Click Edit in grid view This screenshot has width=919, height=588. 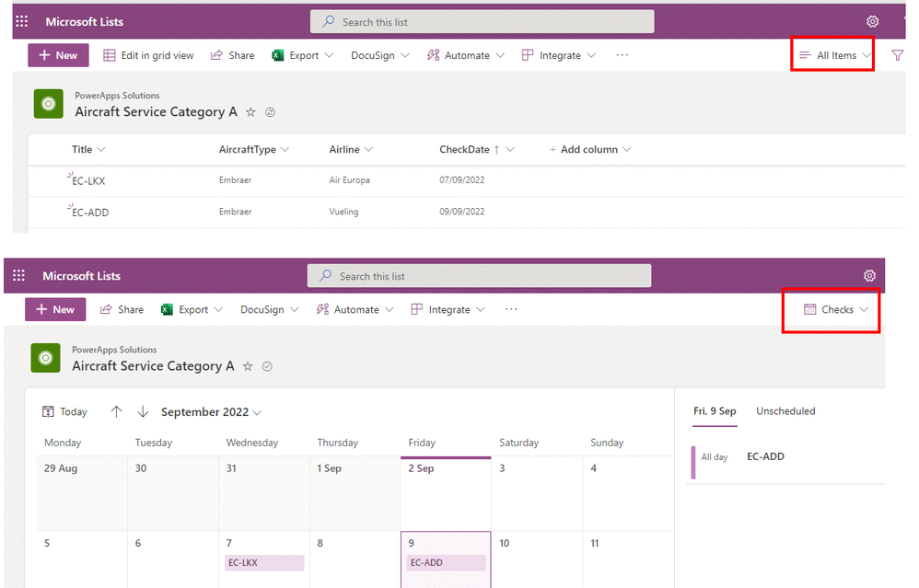tap(148, 55)
